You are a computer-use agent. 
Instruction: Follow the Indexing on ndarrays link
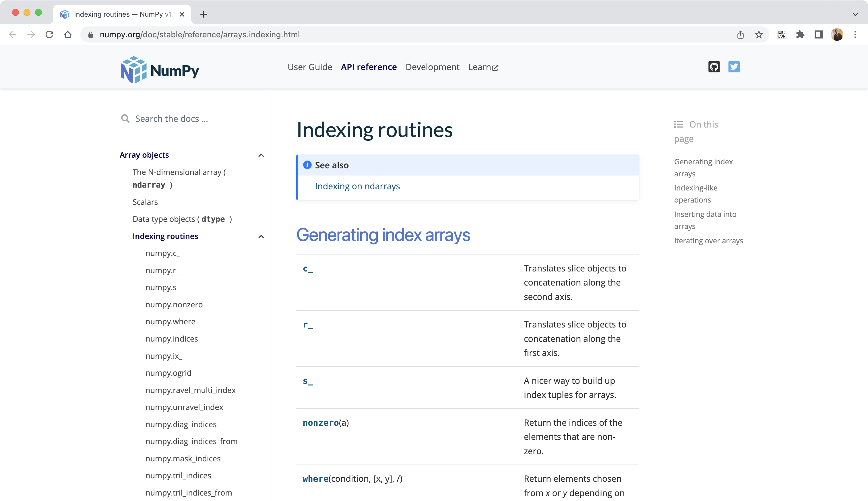pyautogui.click(x=357, y=186)
